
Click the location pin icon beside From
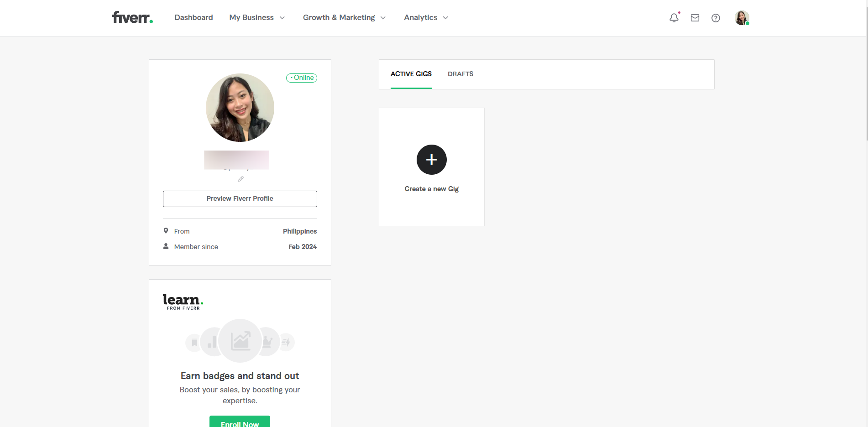(x=166, y=231)
